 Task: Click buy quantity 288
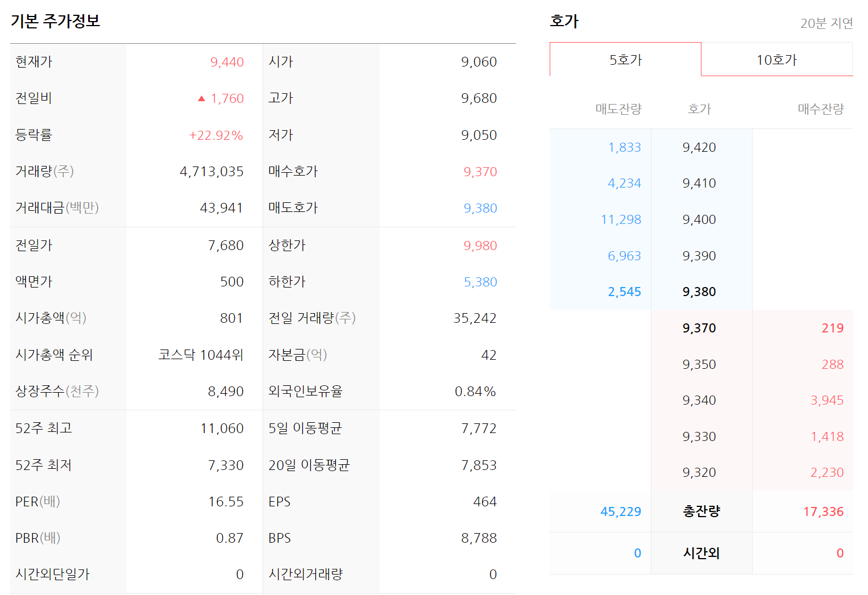tap(833, 365)
